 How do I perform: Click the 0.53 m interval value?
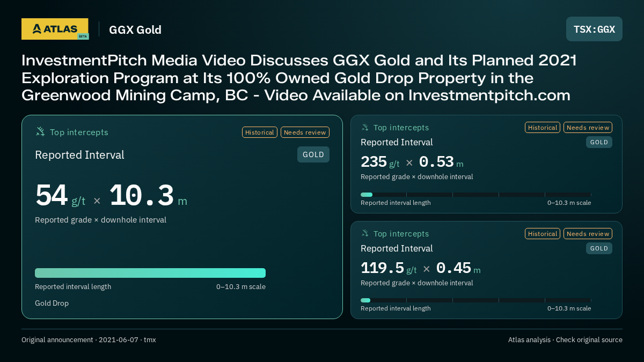click(441, 162)
